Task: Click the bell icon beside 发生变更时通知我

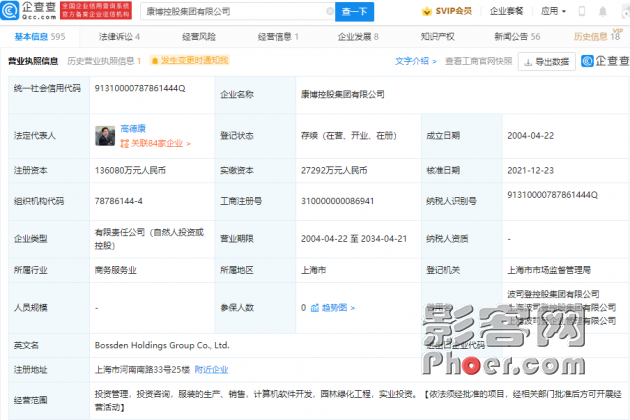Action: coord(155,61)
